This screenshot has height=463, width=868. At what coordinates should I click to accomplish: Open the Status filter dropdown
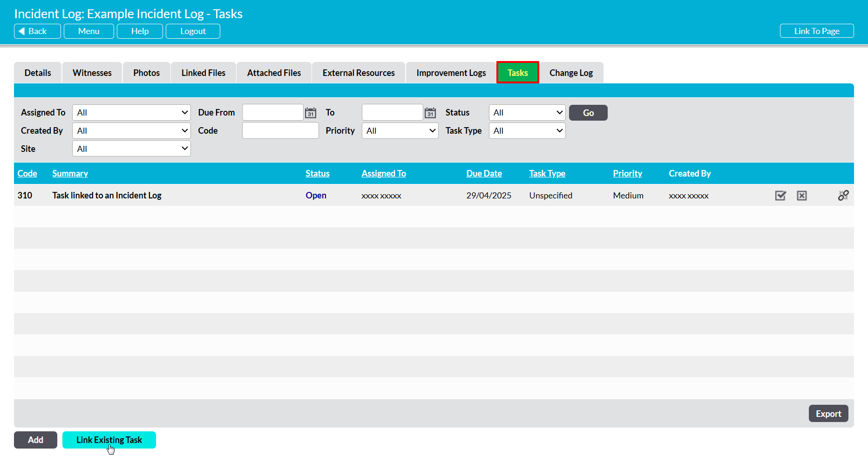point(527,112)
